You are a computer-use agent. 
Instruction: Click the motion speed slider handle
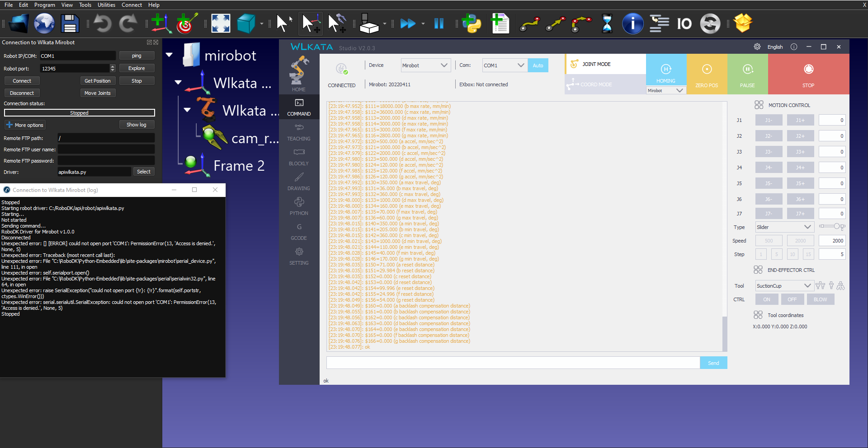pos(837,226)
